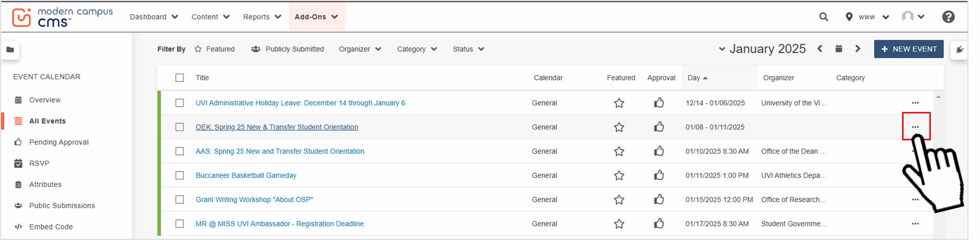Image resolution: width=980 pixels, height=240 pixels.
Task: Toggle approval thumbs-up for Buccaneer Basketball Gameday
Action: tap(659, 175)
